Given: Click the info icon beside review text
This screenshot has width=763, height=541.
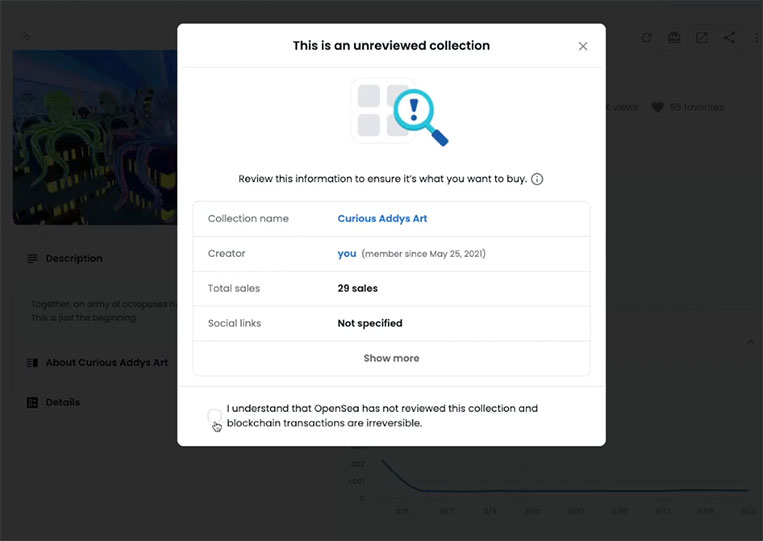Looking at the screenshot, I should point(537,179).
